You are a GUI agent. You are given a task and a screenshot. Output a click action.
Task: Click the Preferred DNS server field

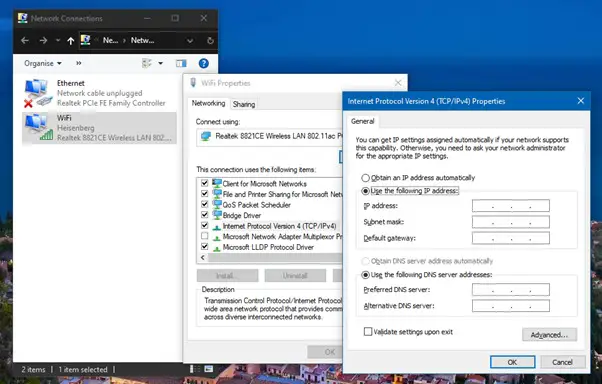point(511,290)
